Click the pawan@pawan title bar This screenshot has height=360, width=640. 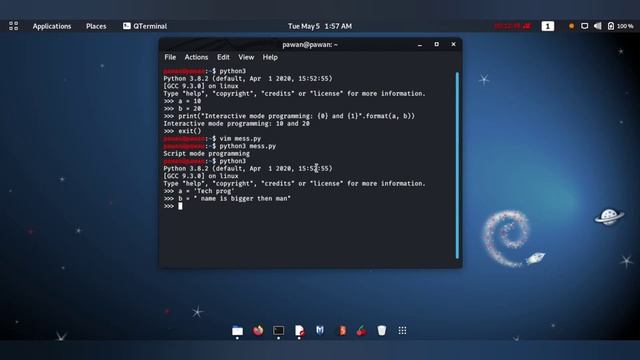pyautogui.click(x=310, y=44)
